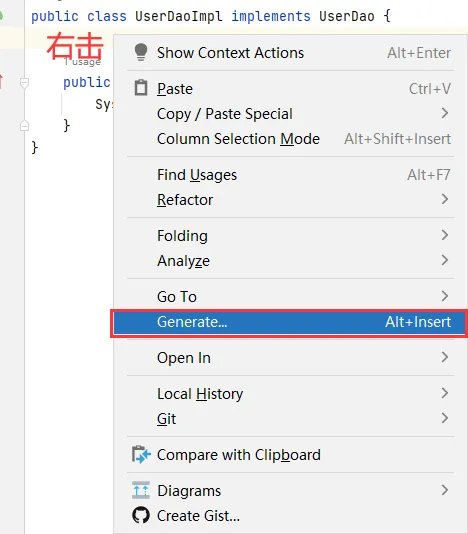Click the Compare with Clipboard icon
Viewport: 468px width, 534px height.
click(x=141, y=455)
